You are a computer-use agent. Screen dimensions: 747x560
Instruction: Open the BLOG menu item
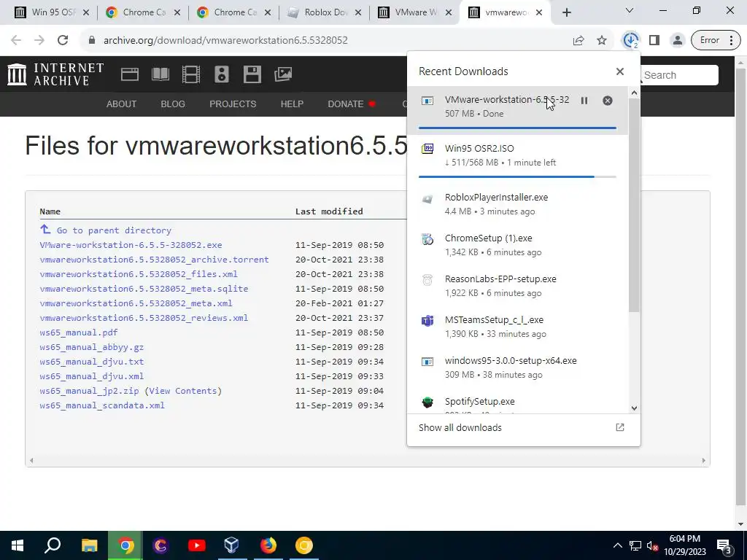[173, 104]
